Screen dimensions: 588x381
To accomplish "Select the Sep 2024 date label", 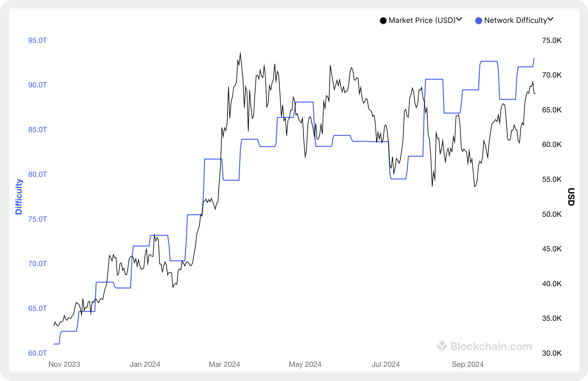I will (468, 364).
